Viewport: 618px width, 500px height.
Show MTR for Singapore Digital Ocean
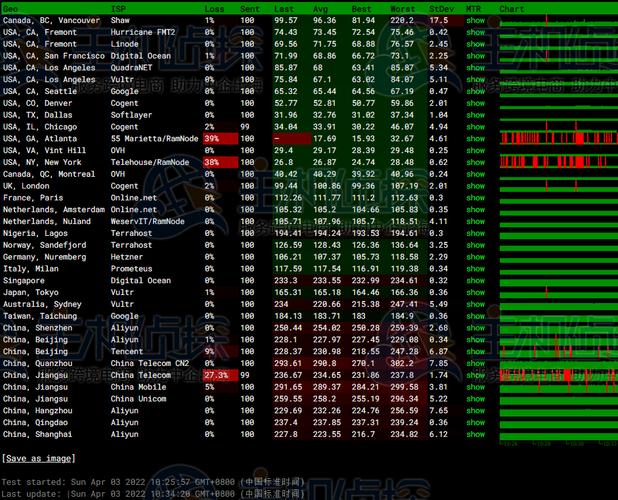475,281
